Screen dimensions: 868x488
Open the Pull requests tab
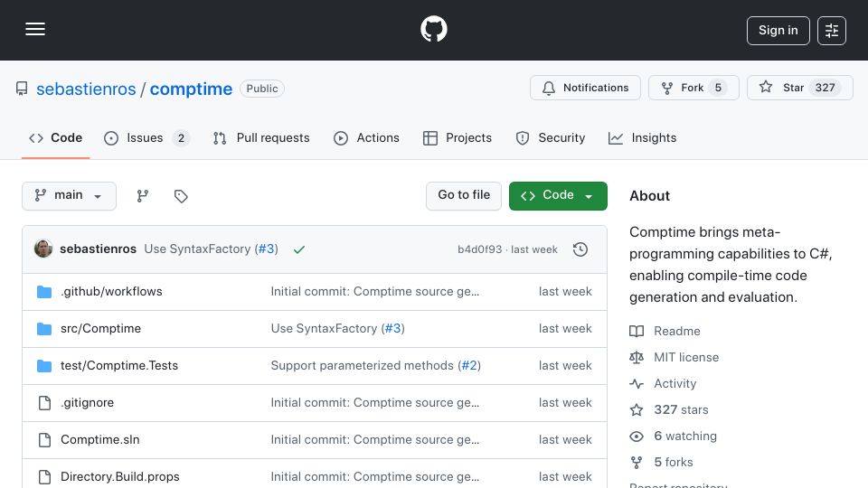(x=261, y=137)
